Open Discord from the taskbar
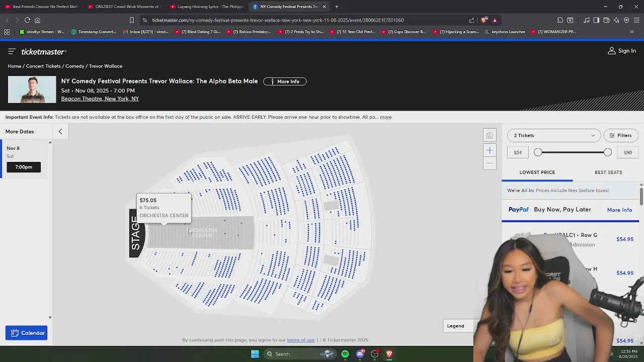Image resolution: width=644 pixels, height=362 pixels. (360, 354)
